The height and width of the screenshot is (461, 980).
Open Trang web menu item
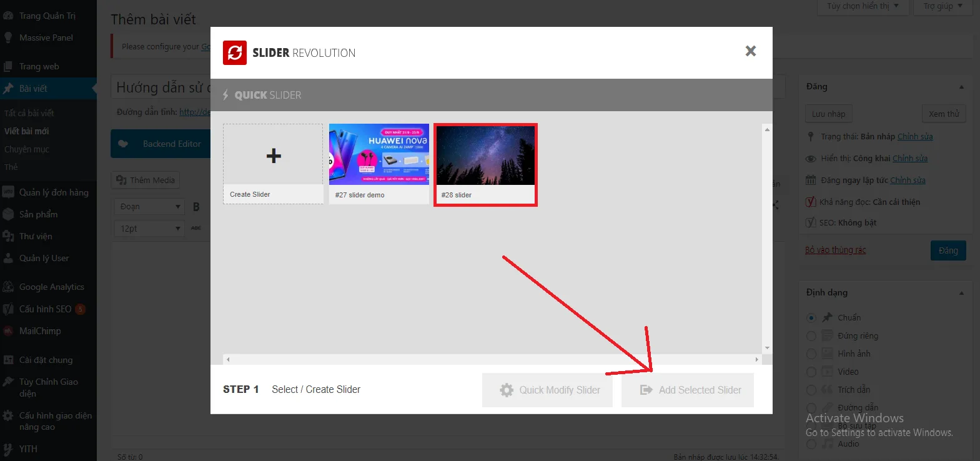click(x=39, y=66)
